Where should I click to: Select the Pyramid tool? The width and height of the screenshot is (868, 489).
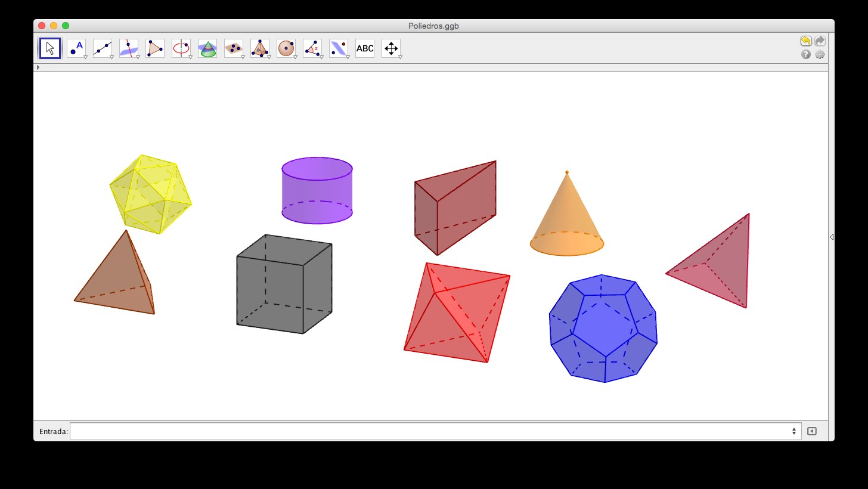[259, 48]
